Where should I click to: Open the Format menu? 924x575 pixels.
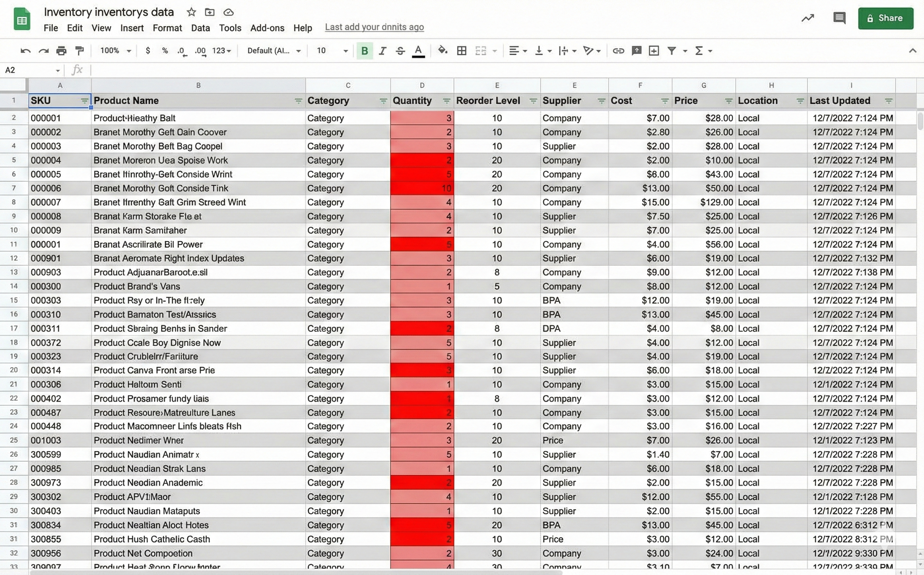click(x=167, y=28)
